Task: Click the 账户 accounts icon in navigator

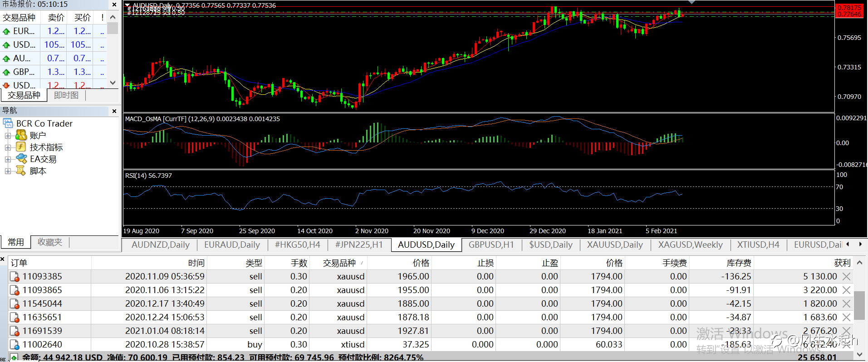Action: click(21, 135)
